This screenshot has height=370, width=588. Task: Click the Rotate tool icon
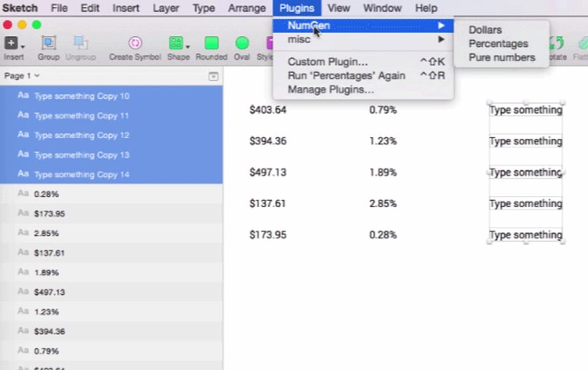(557, 43)
